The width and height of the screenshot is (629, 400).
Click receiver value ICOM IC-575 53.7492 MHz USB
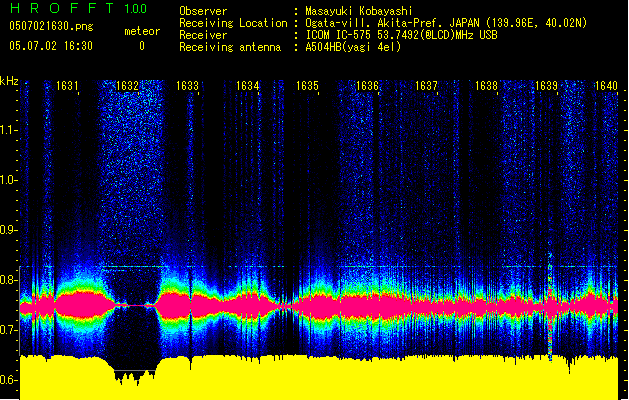pos(401,35)
